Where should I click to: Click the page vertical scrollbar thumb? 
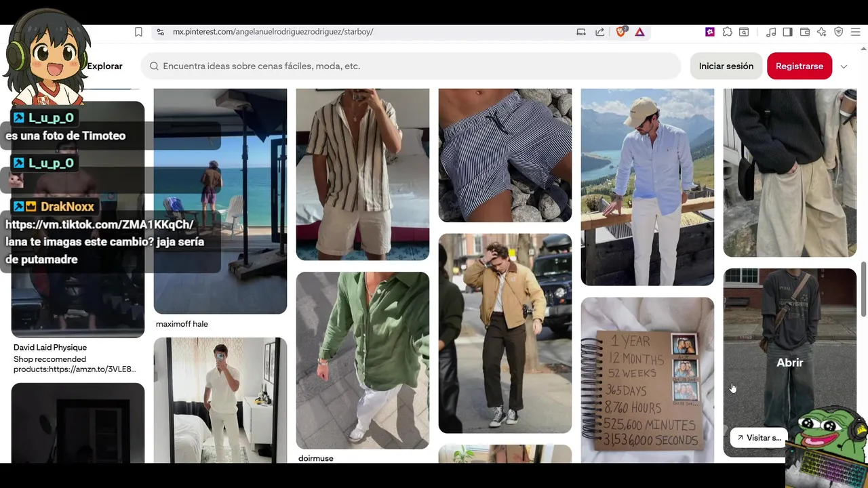click(863, 288)
